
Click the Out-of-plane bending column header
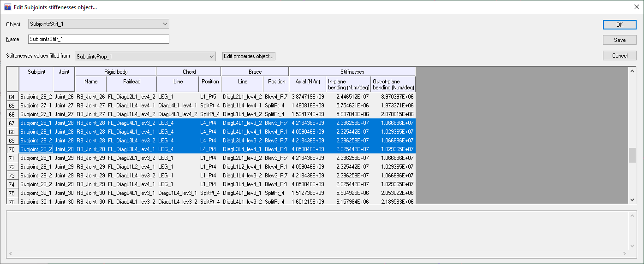click(x=394, y=84)
